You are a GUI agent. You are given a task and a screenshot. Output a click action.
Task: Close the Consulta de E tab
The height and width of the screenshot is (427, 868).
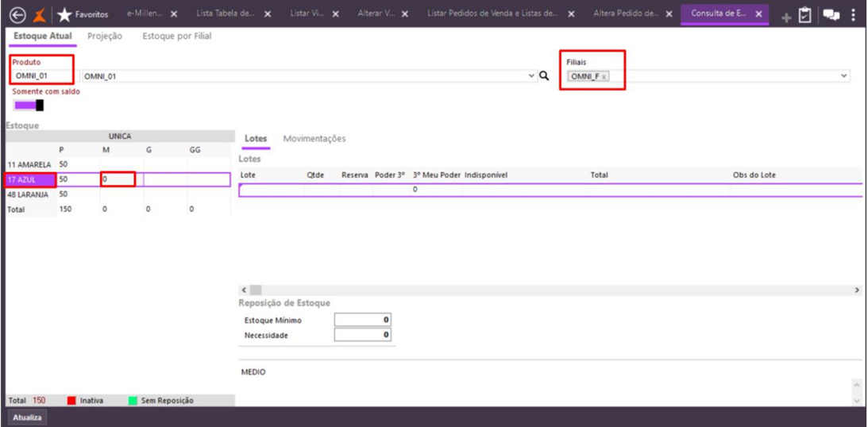click(x=759, y=14)
